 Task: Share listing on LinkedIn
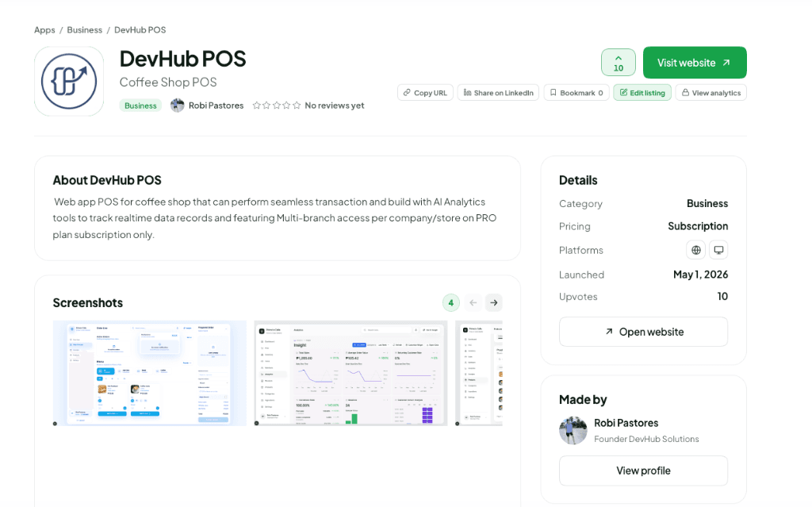498,93
